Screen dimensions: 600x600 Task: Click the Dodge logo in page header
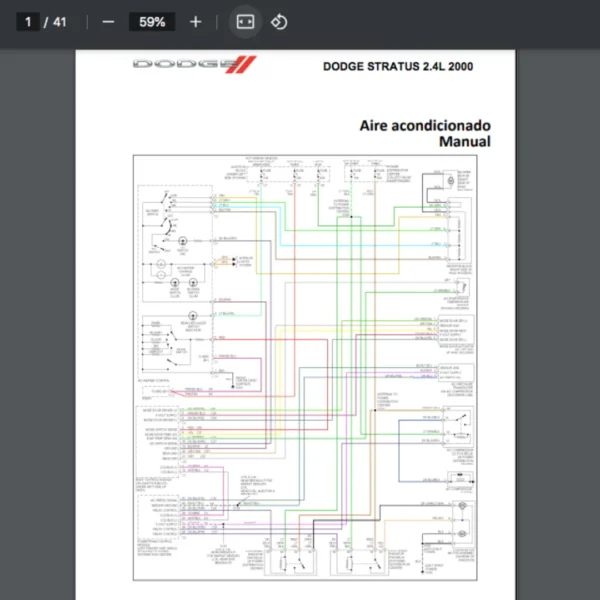184,66
